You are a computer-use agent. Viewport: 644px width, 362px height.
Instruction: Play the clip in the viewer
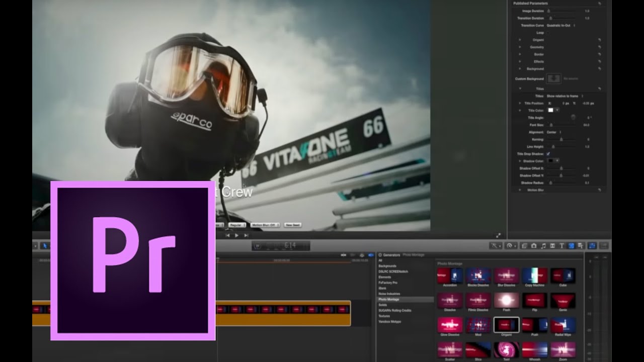click(x=236, y=235)
